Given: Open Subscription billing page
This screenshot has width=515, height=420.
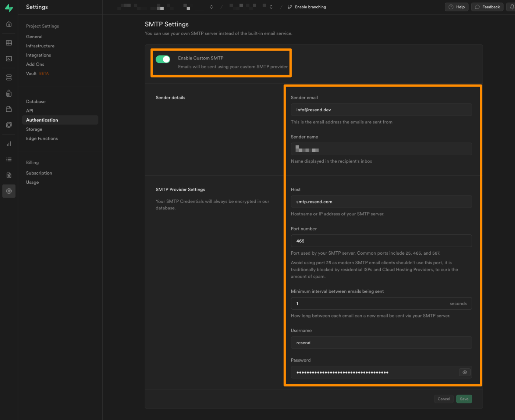Looking at the screenshot, I should pyautogui.click(x=39, y=173).
